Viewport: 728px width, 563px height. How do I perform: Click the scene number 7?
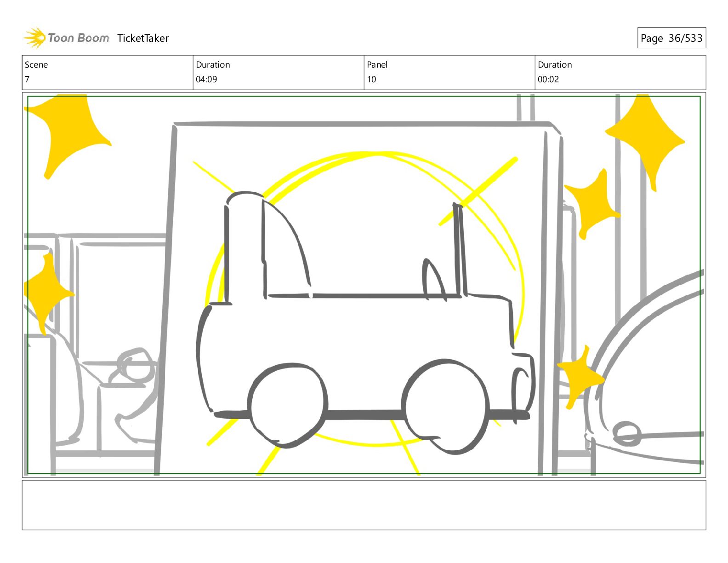point(27,79)
